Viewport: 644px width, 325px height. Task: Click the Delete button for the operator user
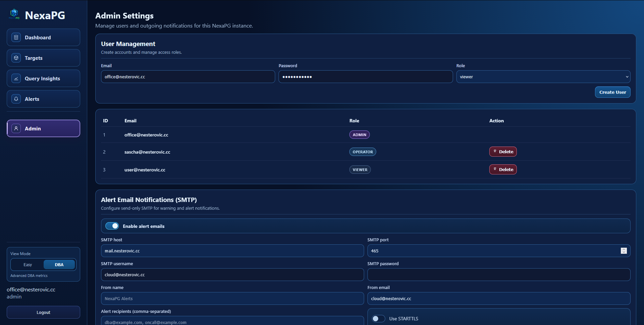click(x=503, y=151)
